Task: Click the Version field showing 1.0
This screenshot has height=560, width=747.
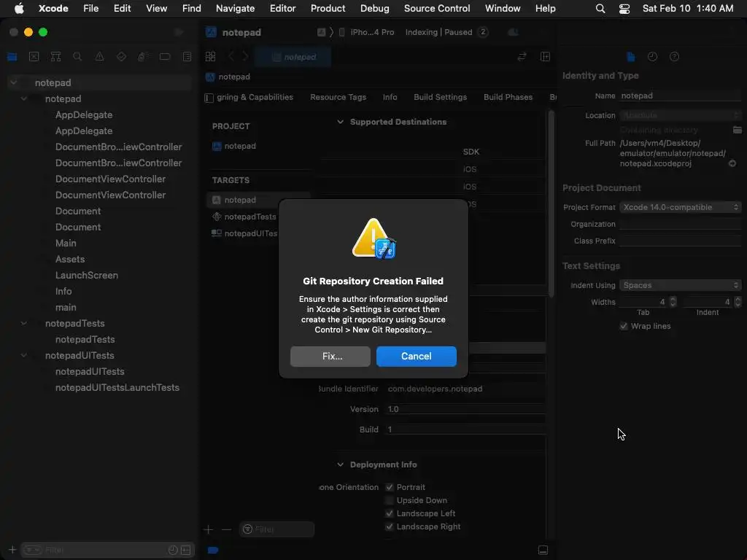Action: pyautogui.click(x=465, y=409)
